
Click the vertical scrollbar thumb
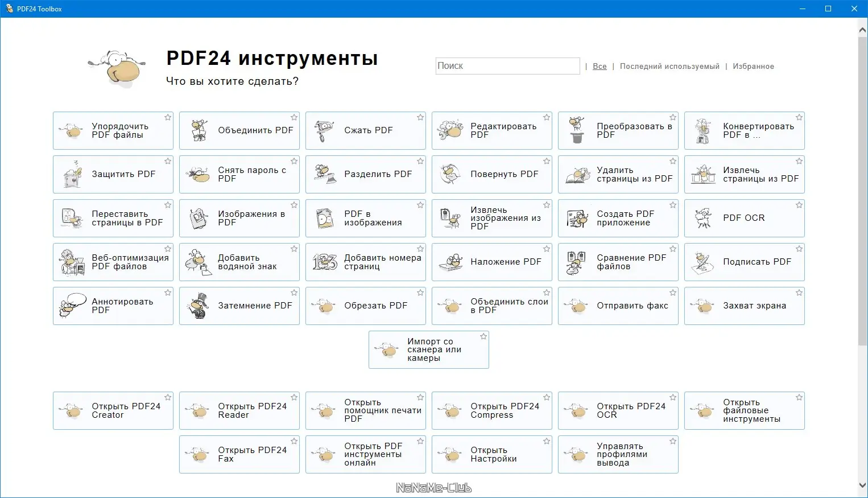[x=863, y=191]
